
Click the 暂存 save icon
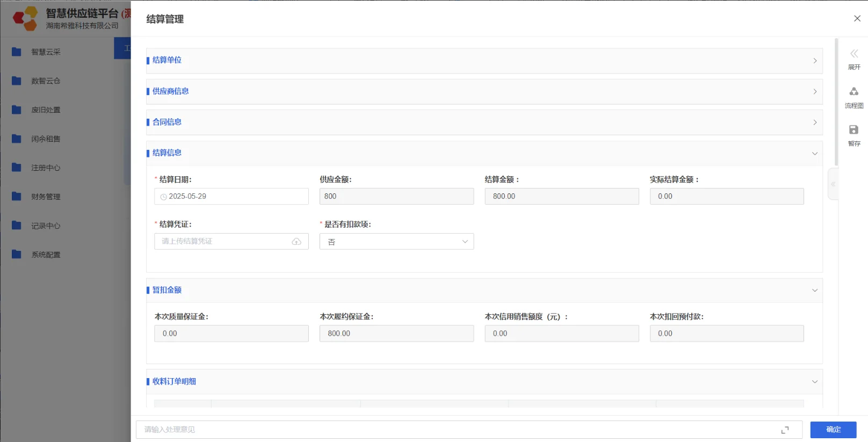coord(854,129)
